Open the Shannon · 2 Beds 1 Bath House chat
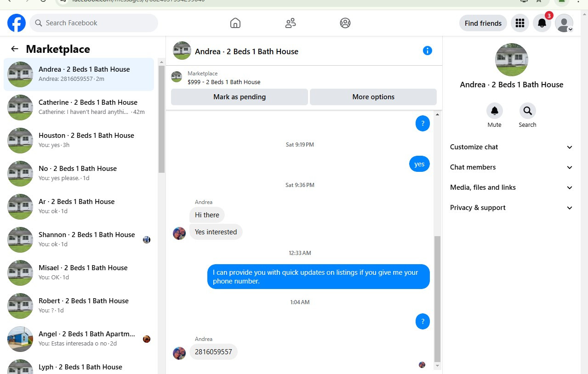The width and height of the screenshot is (588, 374). point(79,240)
